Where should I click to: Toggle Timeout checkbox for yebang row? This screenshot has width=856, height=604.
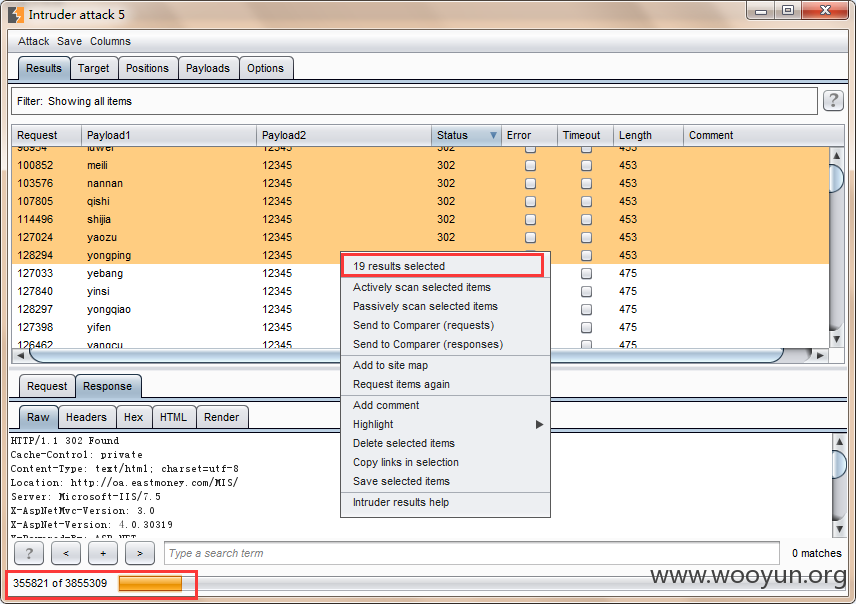point(586,274)
